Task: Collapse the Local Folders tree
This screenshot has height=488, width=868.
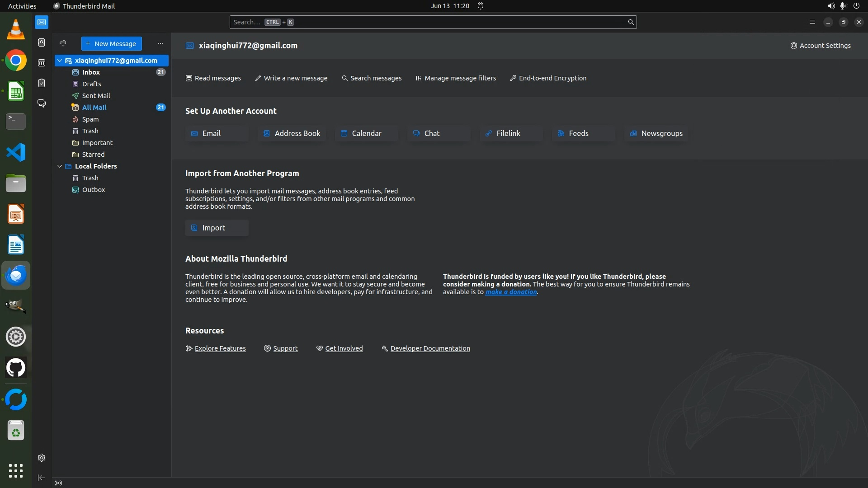Action: (60, 166)
